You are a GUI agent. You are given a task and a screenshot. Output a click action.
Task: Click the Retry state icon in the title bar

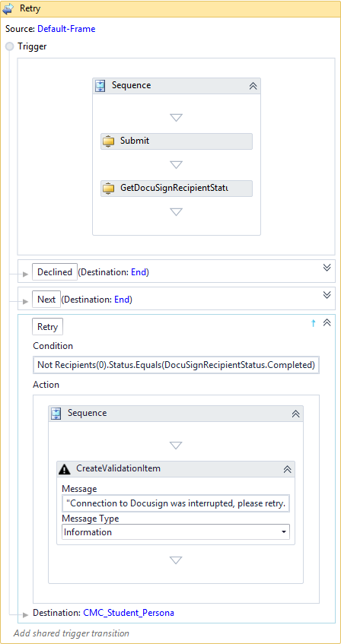click(x=8, y=8)
